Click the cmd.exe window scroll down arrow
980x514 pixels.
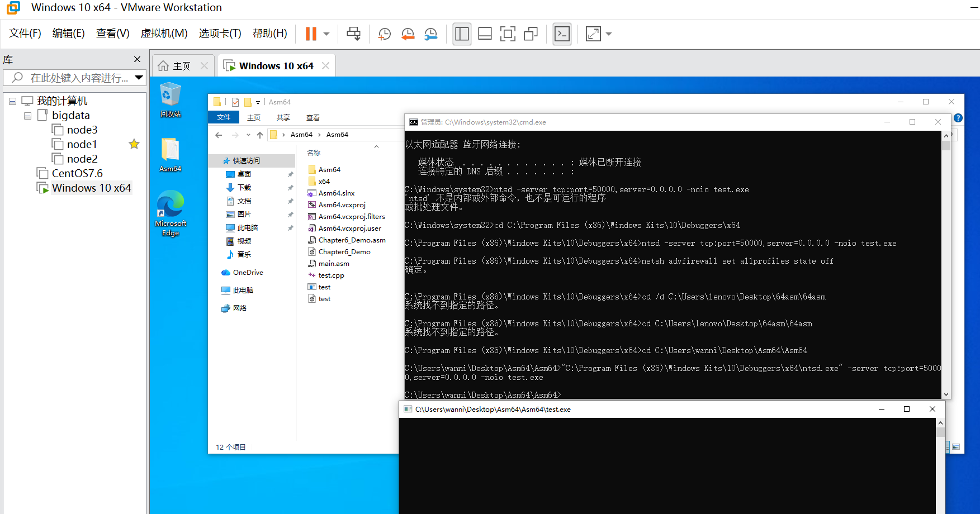click(x=946, y=394)
